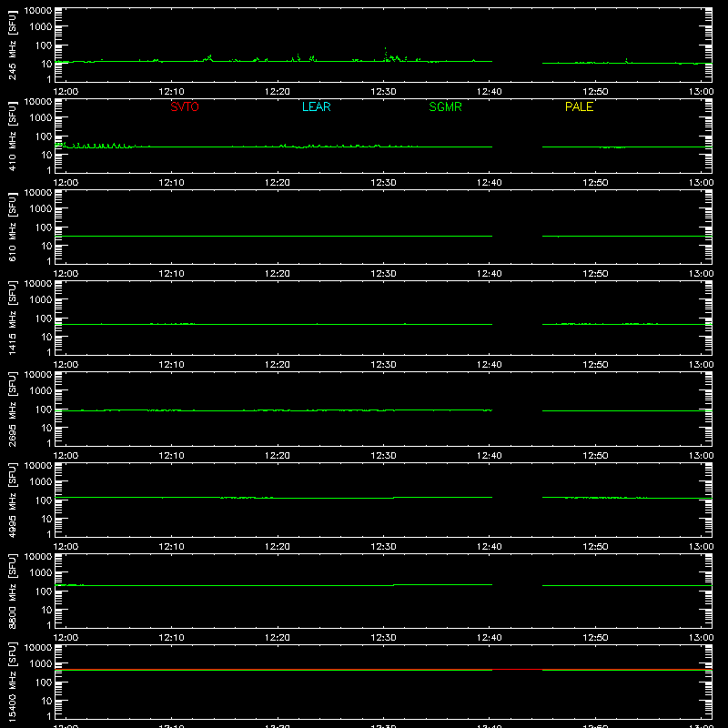Screen dimensions: 728x728
Task: Select the 610 MHz [SFU] axis title
Action: point(12,227)
